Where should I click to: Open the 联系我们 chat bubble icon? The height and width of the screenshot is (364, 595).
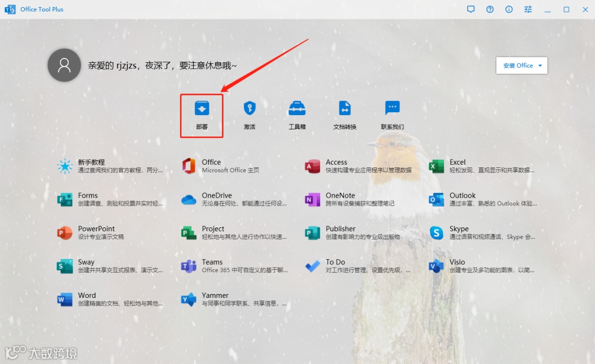(x=392, y=108)
